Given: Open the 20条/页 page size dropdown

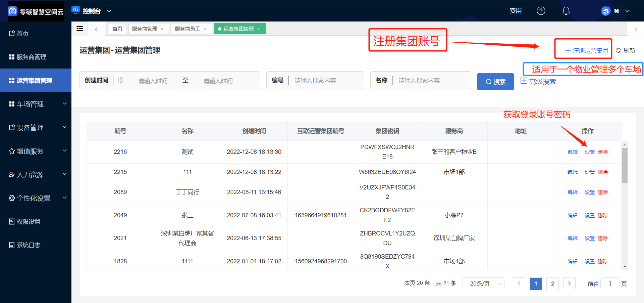Looking at the screenshot, I should tap(484, 284).
